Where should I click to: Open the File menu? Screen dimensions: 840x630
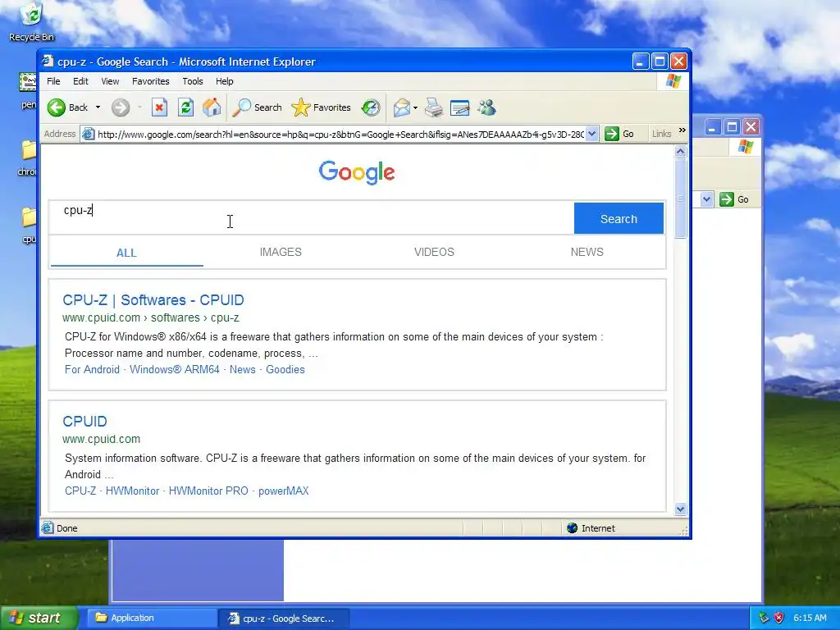[x=53, y=81]
